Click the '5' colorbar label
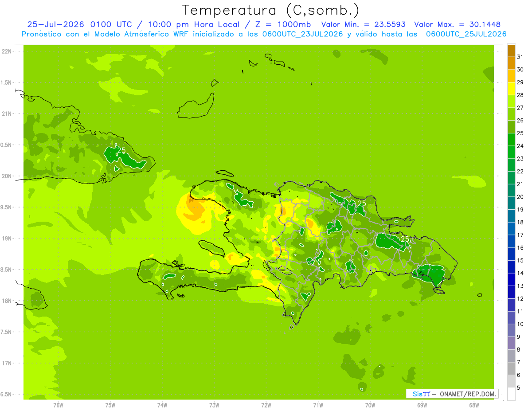The image size is (532, 411). point(519,388)
